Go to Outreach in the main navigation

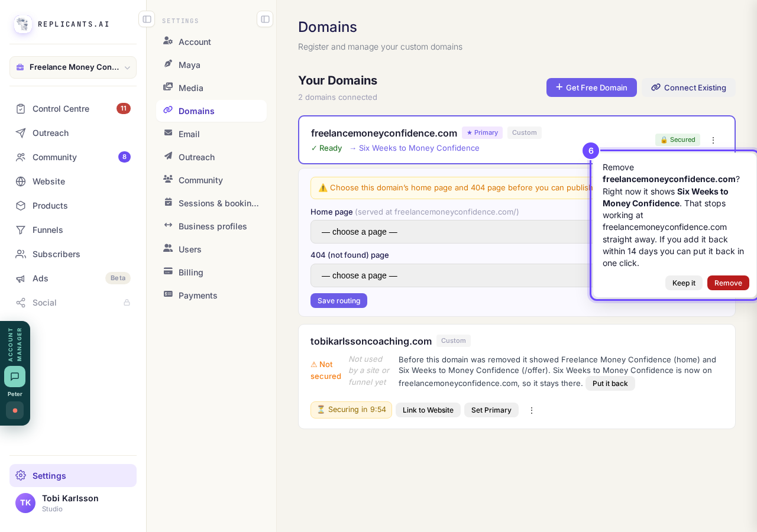73,133
